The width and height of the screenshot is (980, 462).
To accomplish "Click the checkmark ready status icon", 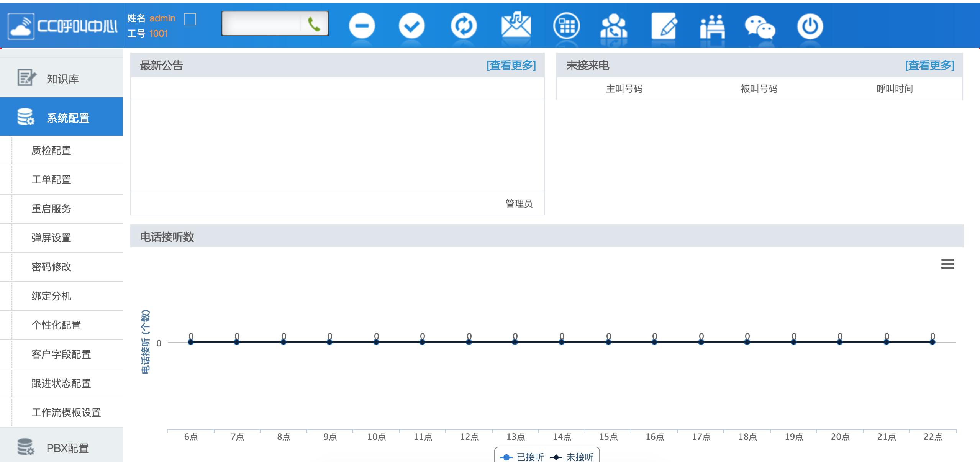I will pyautogui.click(x=411, y=26).
